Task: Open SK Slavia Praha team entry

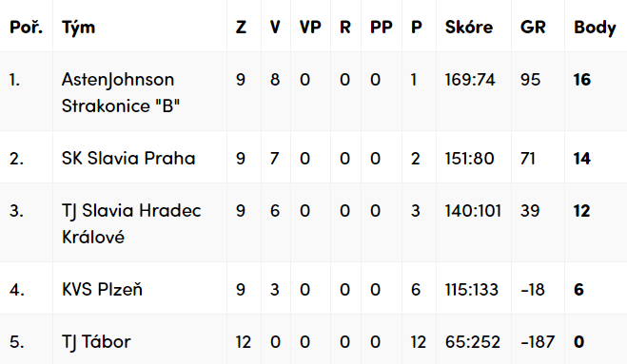Action: pyautogui.click(x=128, y=158)
